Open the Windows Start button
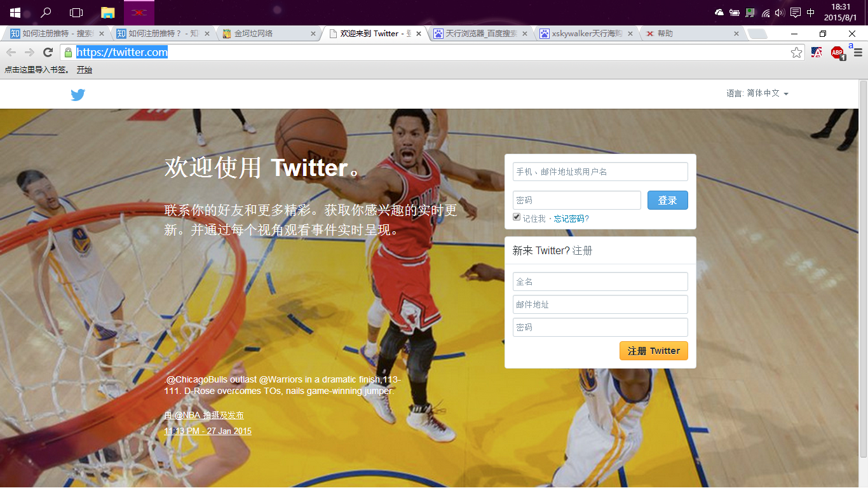This screenshot has width=868, height=488. point(15,13)
